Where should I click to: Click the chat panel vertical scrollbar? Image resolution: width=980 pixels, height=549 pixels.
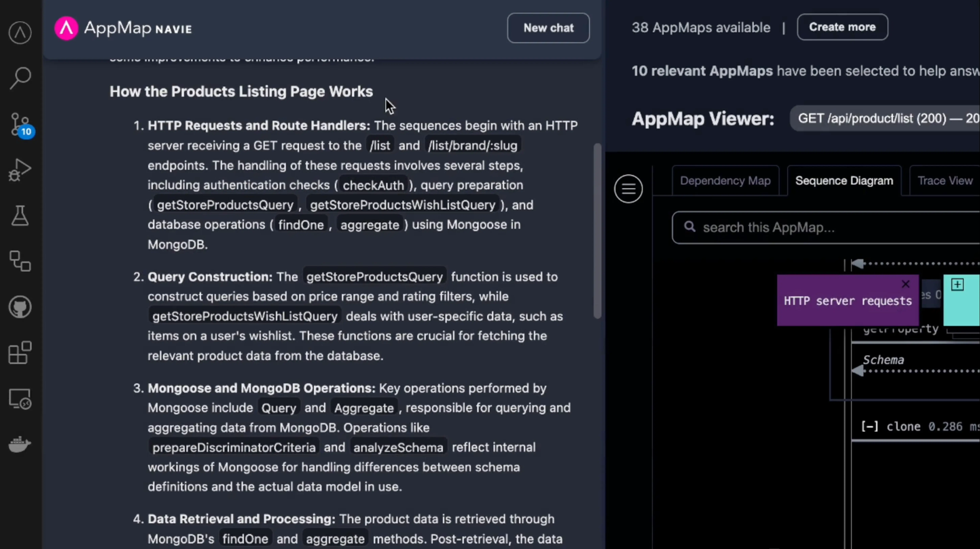click(597, 231)
